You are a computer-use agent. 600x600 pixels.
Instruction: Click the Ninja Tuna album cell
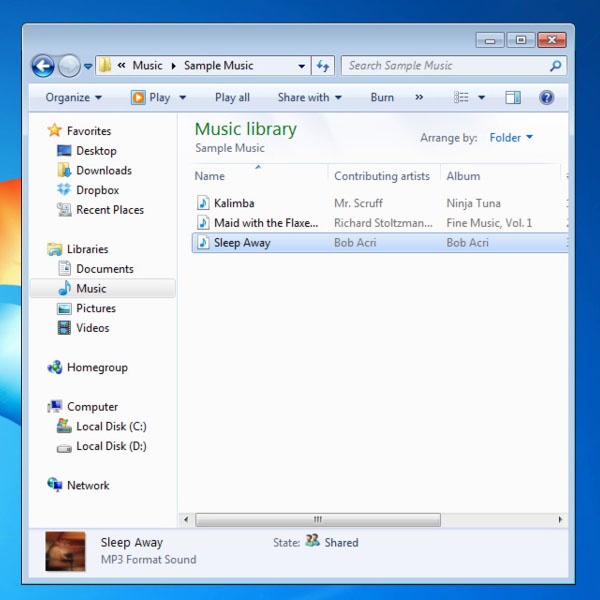tap(473, 203)
